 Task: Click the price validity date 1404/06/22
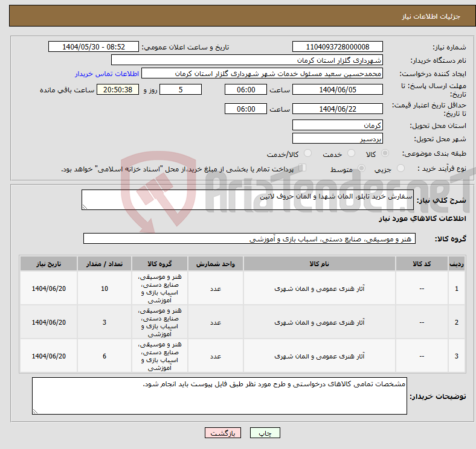pos(338,109)
